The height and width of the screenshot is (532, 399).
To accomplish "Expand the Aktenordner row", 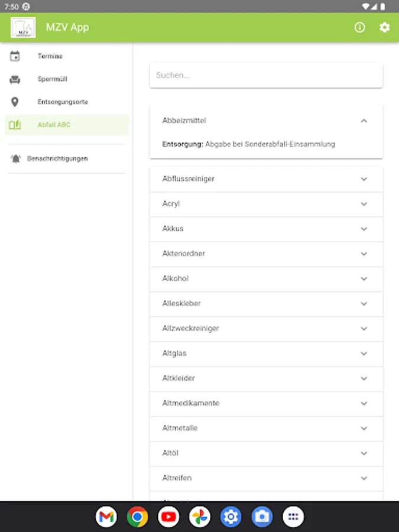I will click(x=364, y=254).
